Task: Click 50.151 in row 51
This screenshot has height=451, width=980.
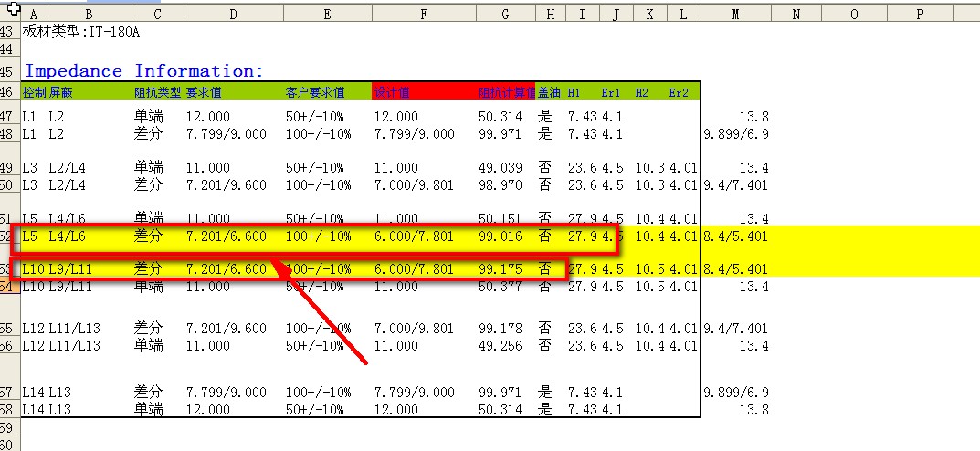Action: coord(500,218)
